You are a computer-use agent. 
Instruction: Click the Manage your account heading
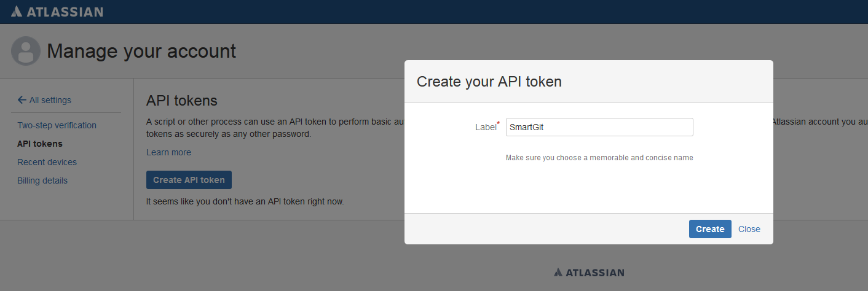(x=141, y=51)
